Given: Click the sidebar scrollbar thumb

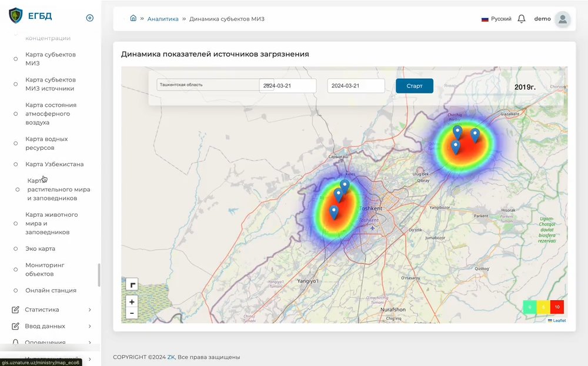Looking at the screenshot, I should [99, 275].
